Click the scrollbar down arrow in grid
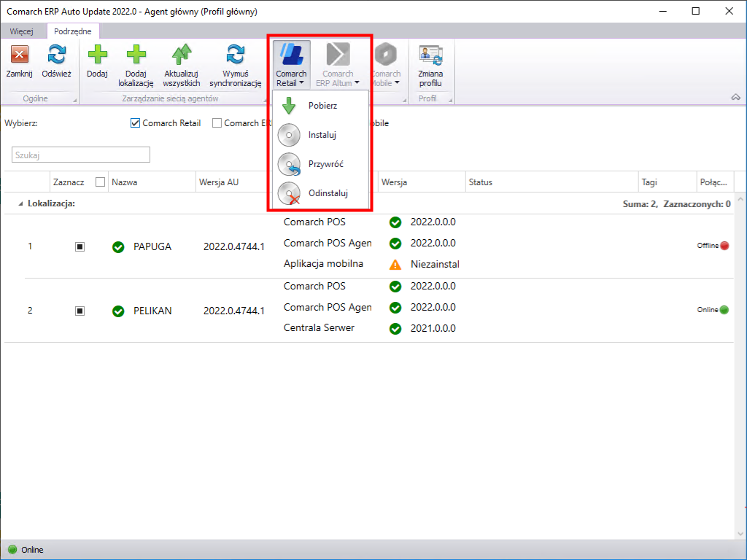The height and width of the screenshot is (560, 747). pyautogui.click(x=740, y=534)
